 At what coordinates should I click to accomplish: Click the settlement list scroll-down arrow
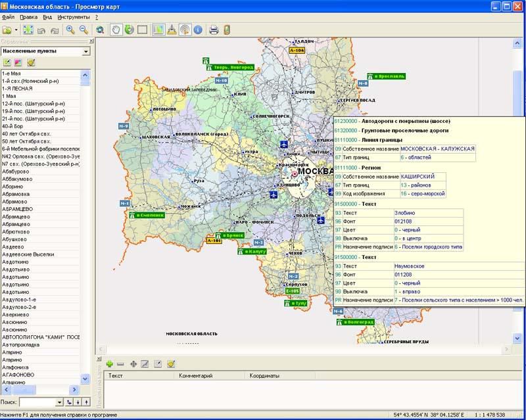85,379
